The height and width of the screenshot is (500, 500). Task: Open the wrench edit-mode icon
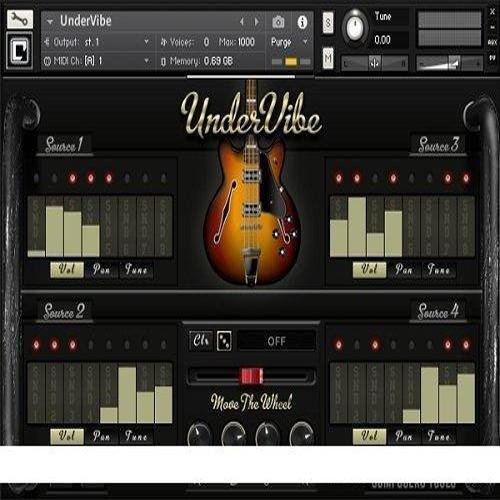tap(20, 19)
